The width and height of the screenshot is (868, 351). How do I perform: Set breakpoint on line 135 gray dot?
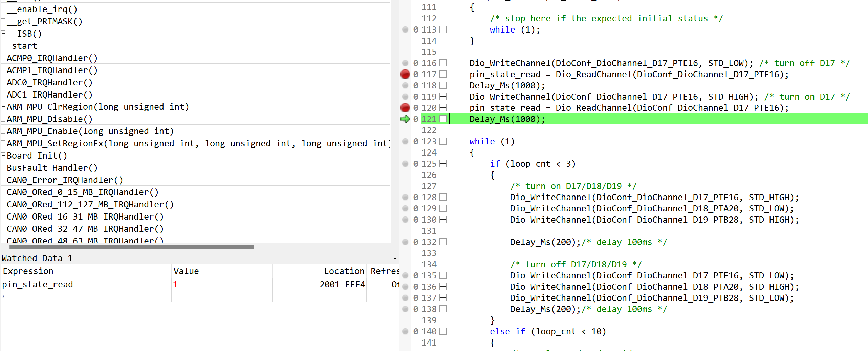pos(405,275)
